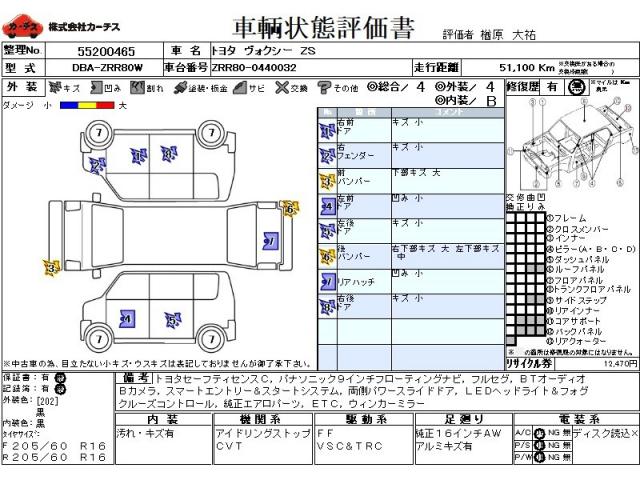
Task: Click damage marker 4 on lower side view
Action: (x=126, y=318)
